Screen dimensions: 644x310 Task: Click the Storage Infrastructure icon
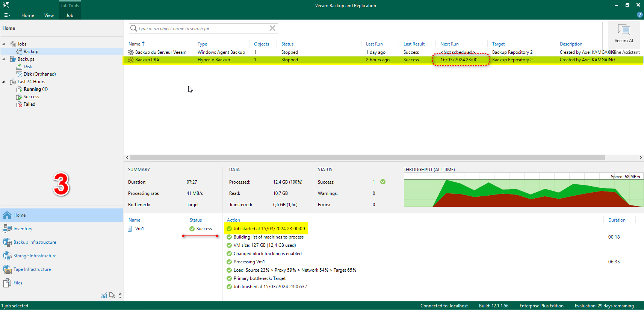pos(7,256)
